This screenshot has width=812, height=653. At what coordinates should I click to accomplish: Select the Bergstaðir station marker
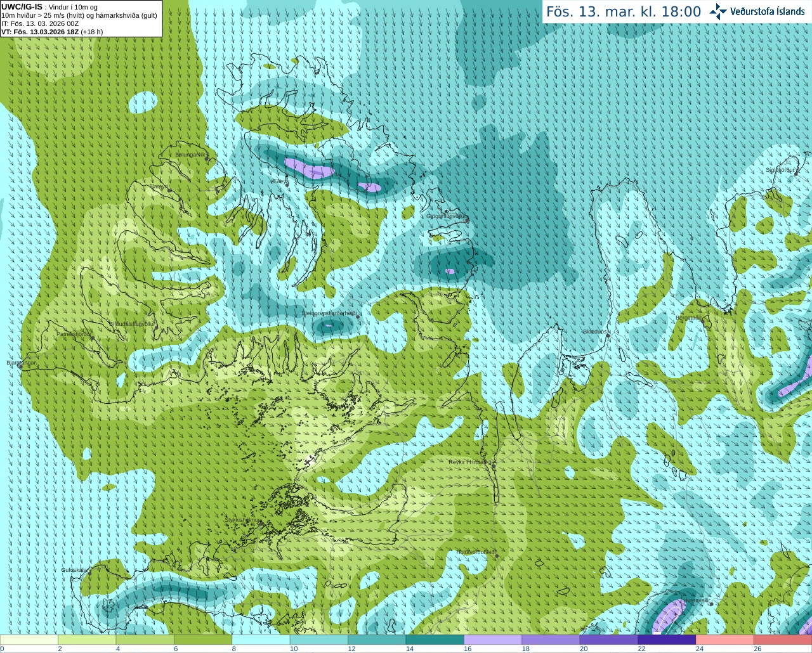click(702, 321)
